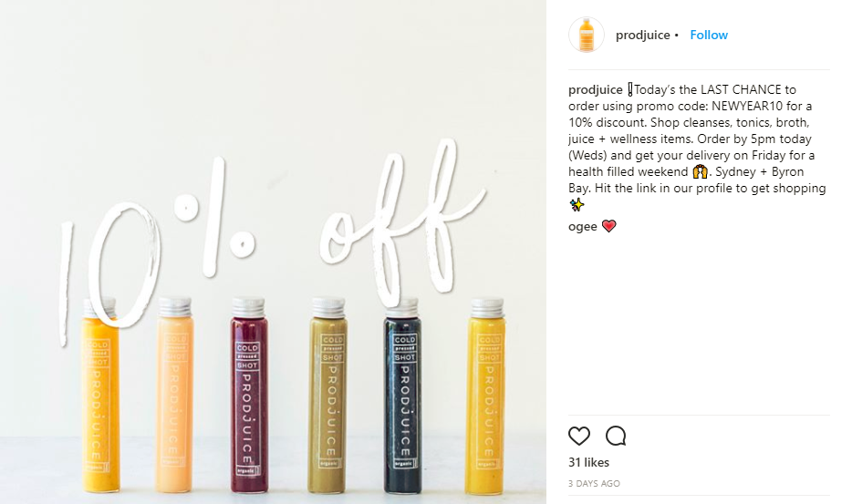Open the comment speech bubble icon
Screen dimensions: 852x504
point(616,436)
